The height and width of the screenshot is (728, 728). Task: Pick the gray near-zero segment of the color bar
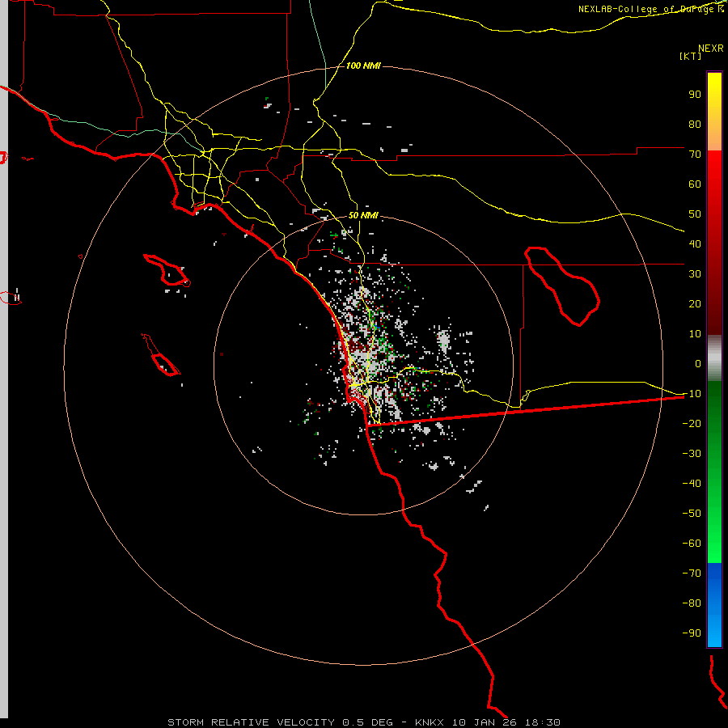coord(714,358)
